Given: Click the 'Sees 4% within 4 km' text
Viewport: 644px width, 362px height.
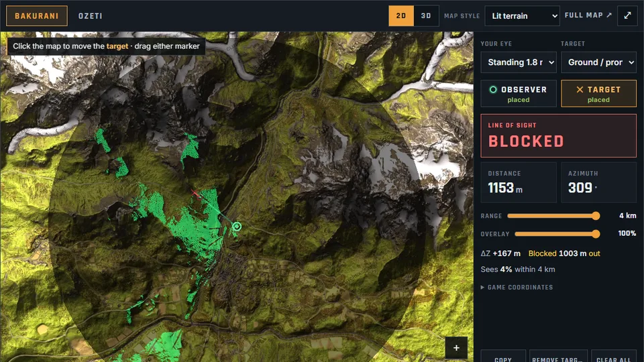Looking at the screenshot, I should (x=517, y=269).
